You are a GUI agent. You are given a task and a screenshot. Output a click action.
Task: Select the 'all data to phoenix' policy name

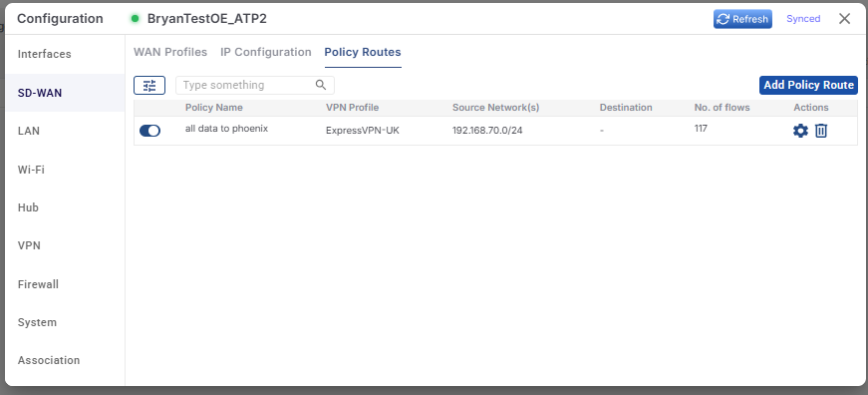(226, 129)
